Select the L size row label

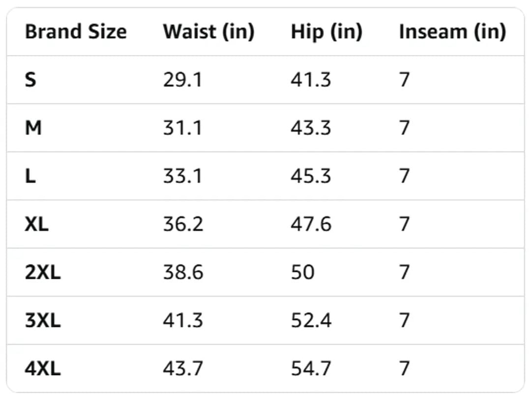[30, 176]
